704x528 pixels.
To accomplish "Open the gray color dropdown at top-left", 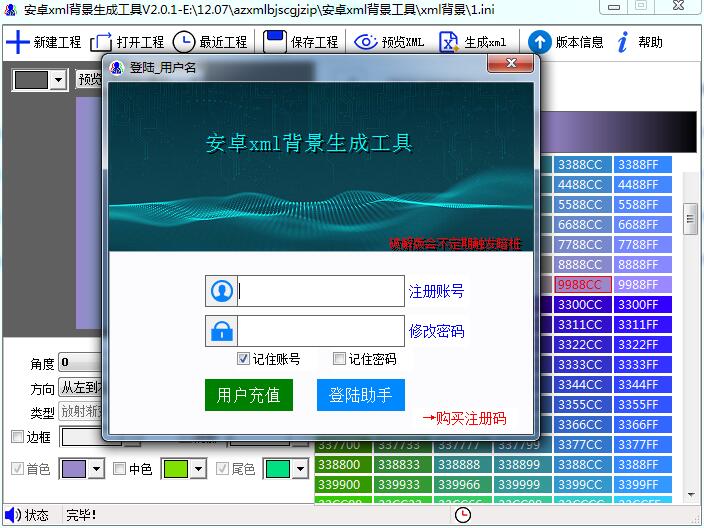I will (x=58, y=80).
